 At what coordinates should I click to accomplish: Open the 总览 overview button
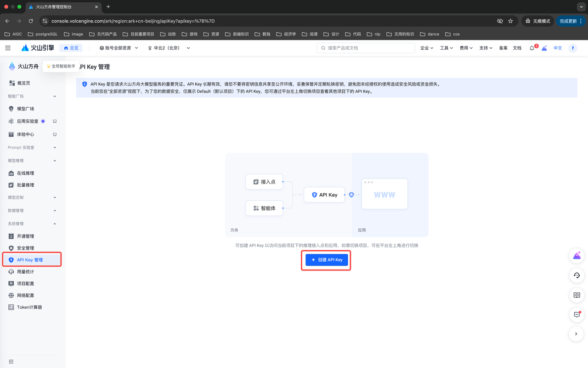pos(71,48)
